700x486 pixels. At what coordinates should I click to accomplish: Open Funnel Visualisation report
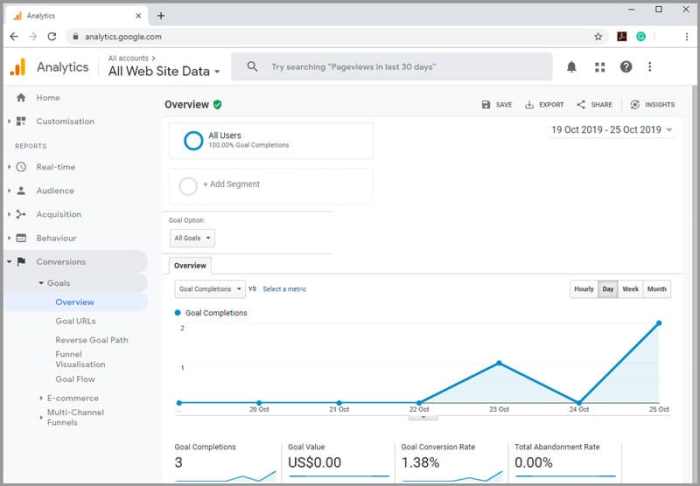(80, 359)
